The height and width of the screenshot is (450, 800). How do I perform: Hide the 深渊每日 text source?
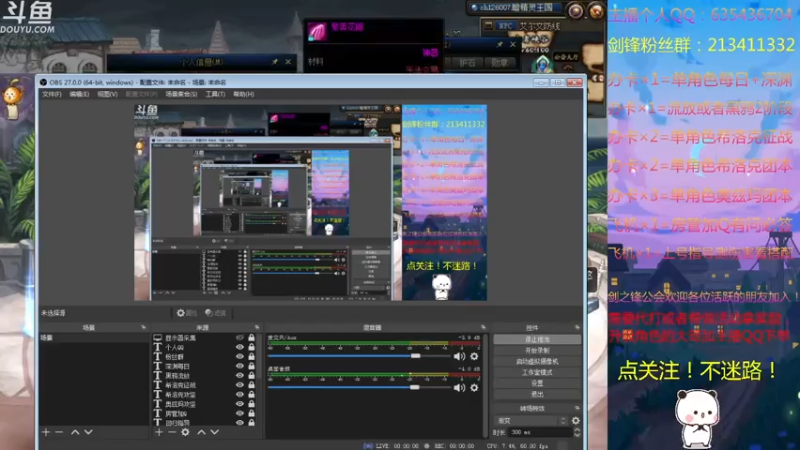pos(239,366)
